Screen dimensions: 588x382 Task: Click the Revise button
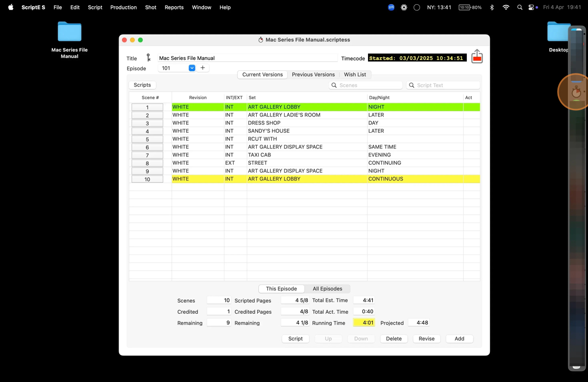tap(426, 338)
